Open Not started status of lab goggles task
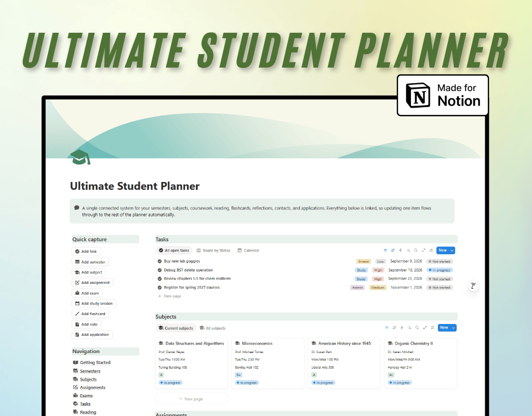The height and width of the screenshot is (416, 532). coord(440,262)
